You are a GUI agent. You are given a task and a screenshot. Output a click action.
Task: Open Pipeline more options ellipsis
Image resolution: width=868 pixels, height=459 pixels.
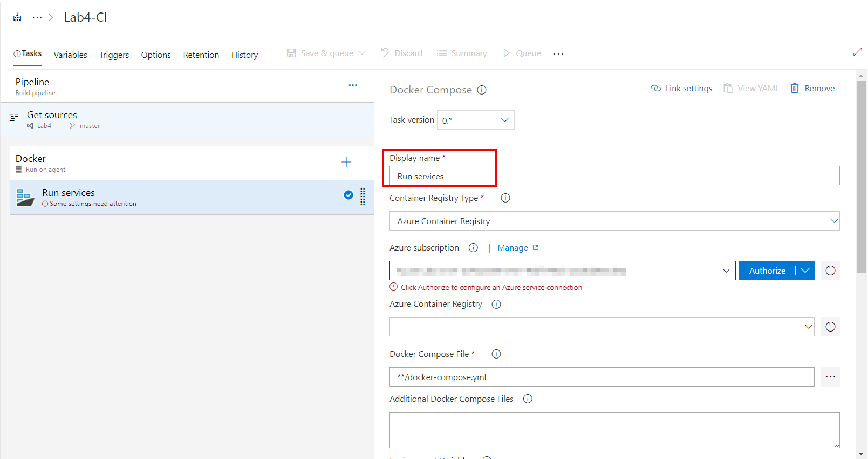pos(353,85)
